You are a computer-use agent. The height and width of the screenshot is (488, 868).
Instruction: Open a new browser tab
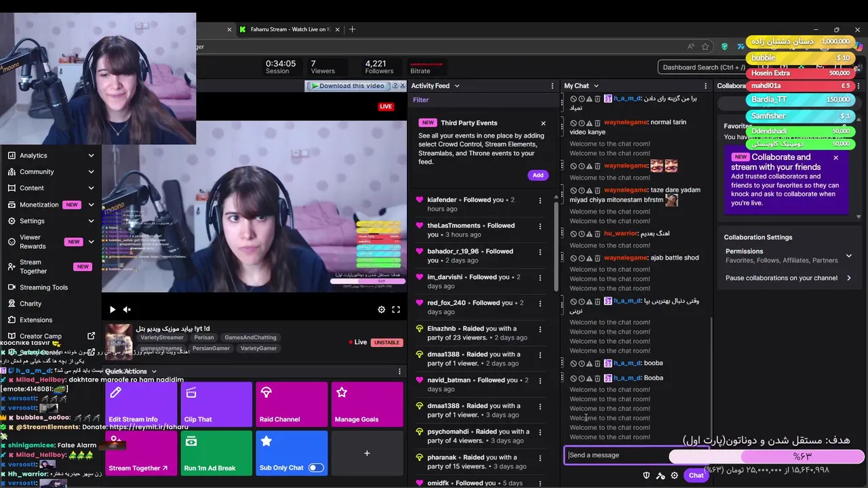click(x=352, y=29)
